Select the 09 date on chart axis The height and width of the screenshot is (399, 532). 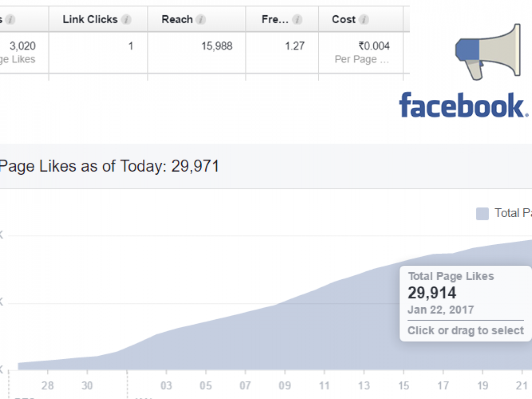click(285, 386)
